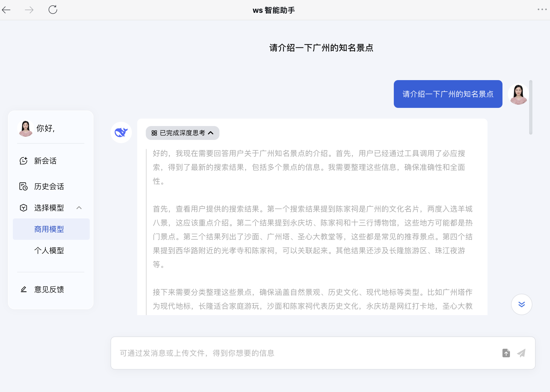Click the cube icon beside 选择模型
Screen dimensions: 550x392
coord(23,208)
